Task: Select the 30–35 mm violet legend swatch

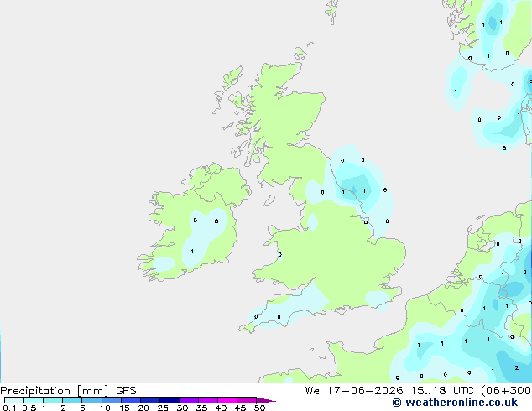Action: [189, 400]
